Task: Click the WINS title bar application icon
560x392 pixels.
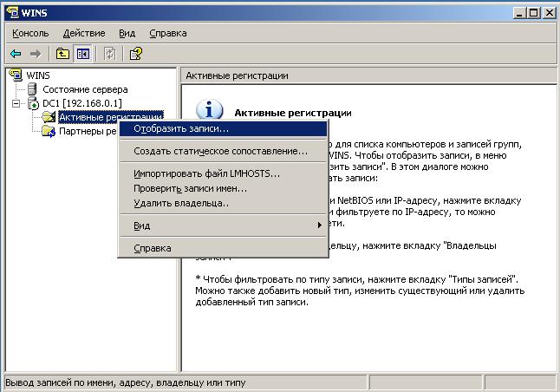Action: pos(12,13)
